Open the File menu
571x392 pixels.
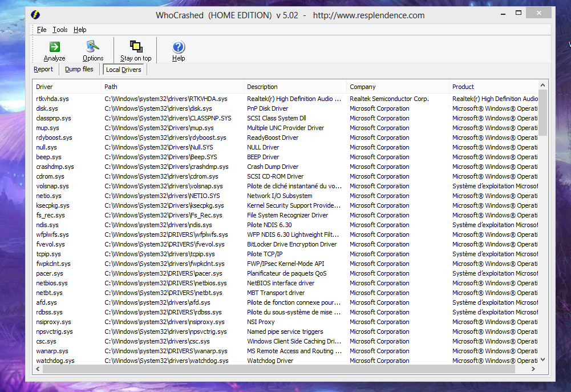pos(42,30)
